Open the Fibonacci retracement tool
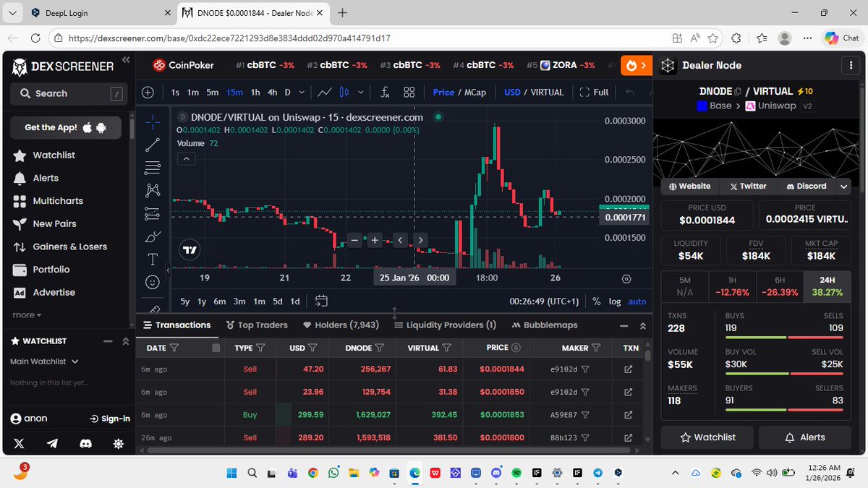 [153, 168]
